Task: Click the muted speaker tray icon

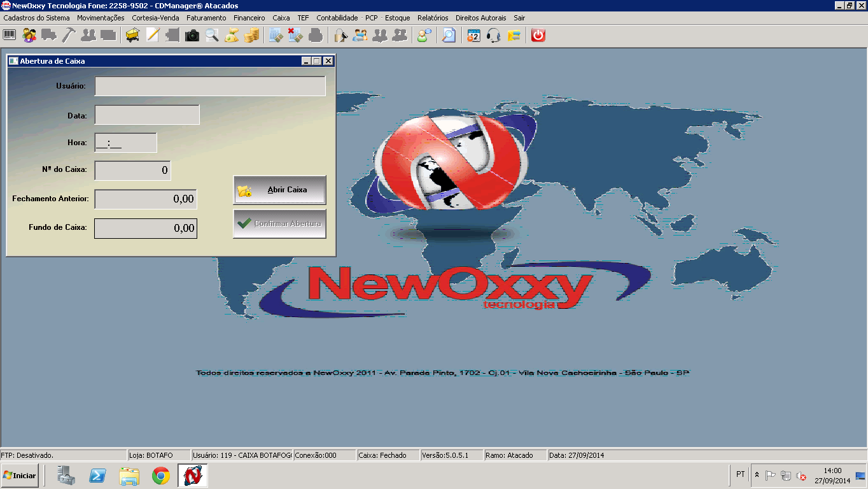Action: (802, 476)
